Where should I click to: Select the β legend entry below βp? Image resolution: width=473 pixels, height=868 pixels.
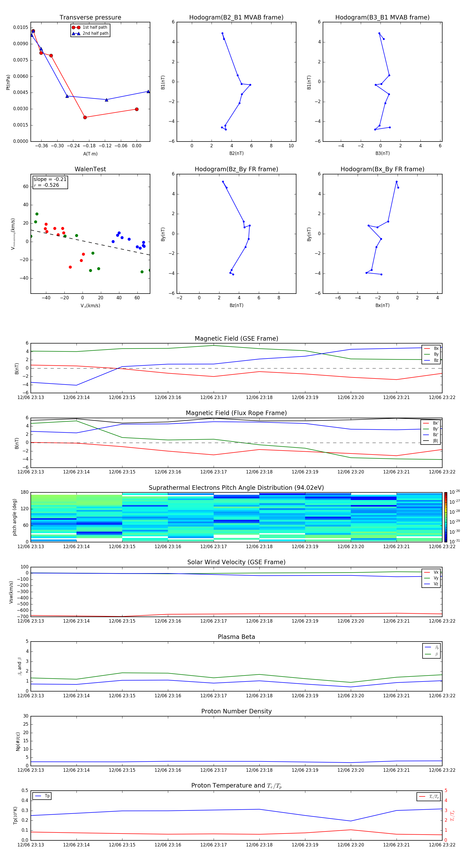click(x=431, y=654)
